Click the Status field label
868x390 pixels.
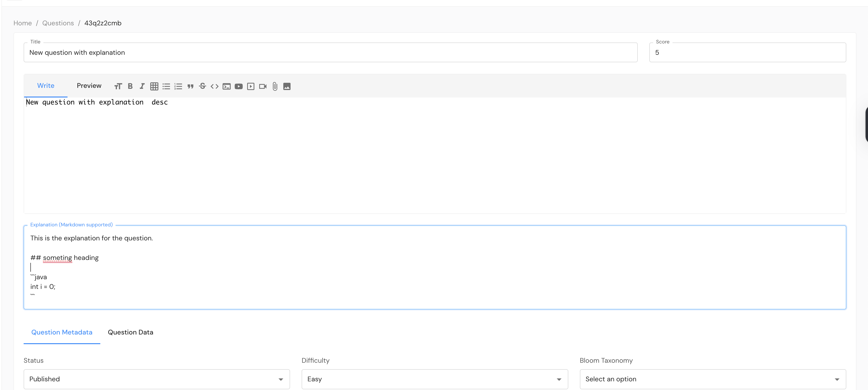(34, 360)
